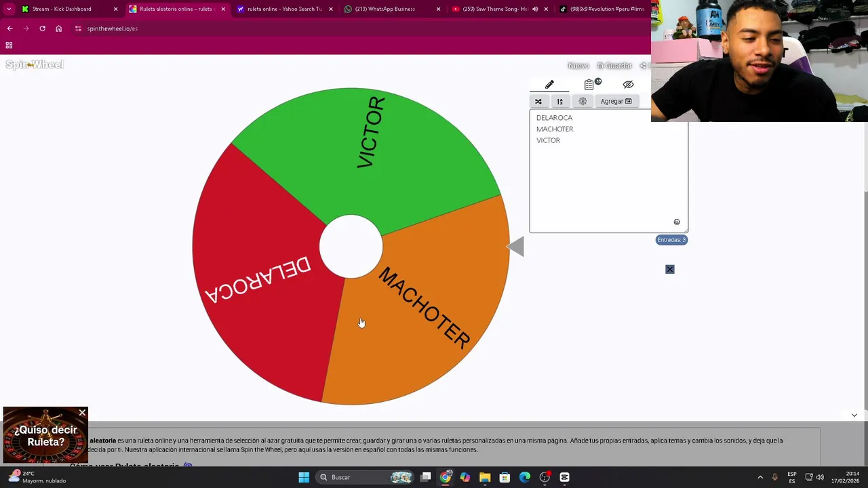Click the Nuevo button

[x=578, y=66]
